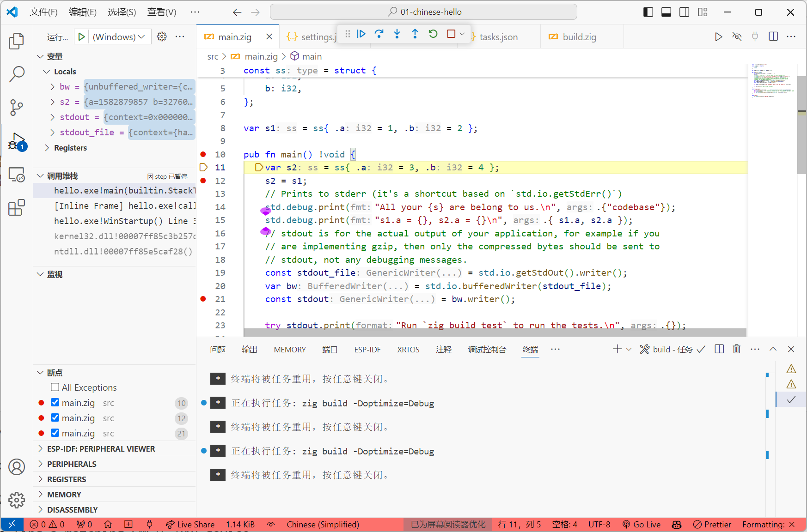Toggle the primary side bar layout icon
807x532 pixels.
(x=648, y=12)
